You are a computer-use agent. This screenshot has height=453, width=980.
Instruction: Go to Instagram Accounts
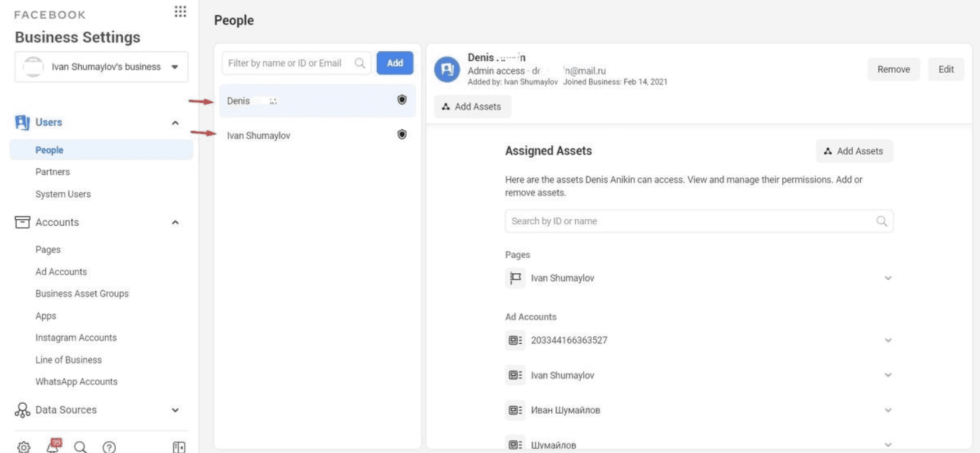pyautogui.click(x=76, y=338)
